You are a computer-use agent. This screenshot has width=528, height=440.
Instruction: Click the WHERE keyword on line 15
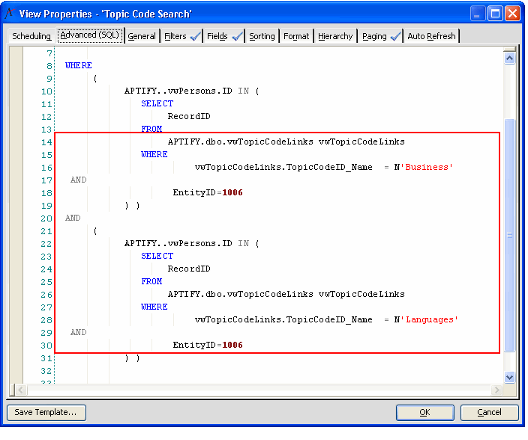[x=154, y=154]
